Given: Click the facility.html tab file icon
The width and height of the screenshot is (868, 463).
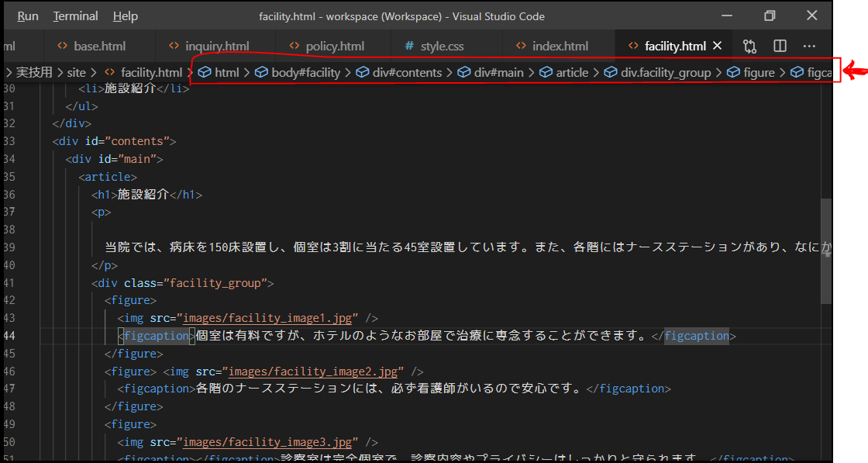Looking at the screenshot, I should (x=633, y=46).
